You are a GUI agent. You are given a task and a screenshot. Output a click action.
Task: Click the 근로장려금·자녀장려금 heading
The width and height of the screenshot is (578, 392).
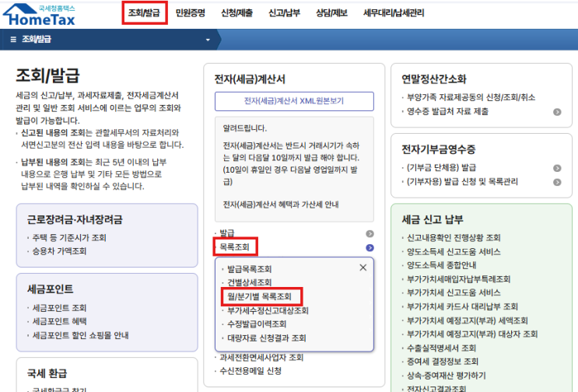(x=75, y=219)
